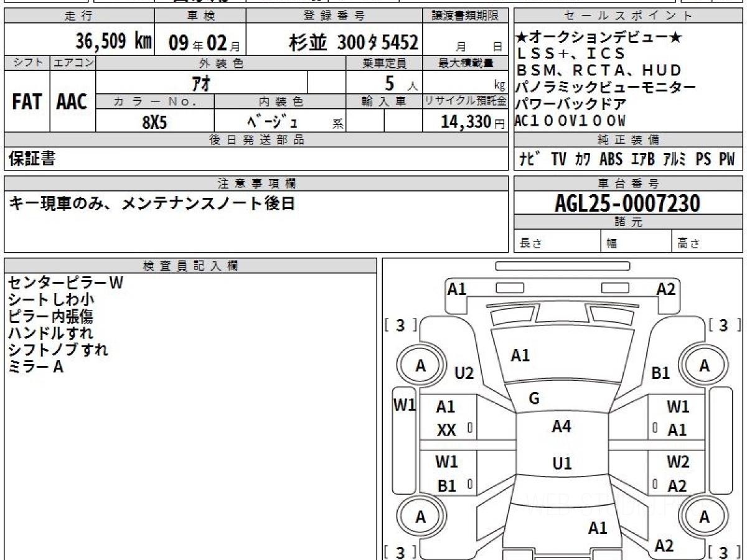The image size is (747, 560).
Task: Select the パワーバックドア line
Action: coord(571,103)
